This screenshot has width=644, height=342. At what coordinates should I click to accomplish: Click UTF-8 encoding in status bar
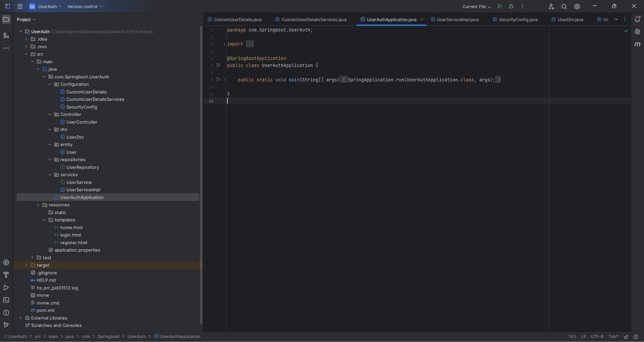[597, 337]
